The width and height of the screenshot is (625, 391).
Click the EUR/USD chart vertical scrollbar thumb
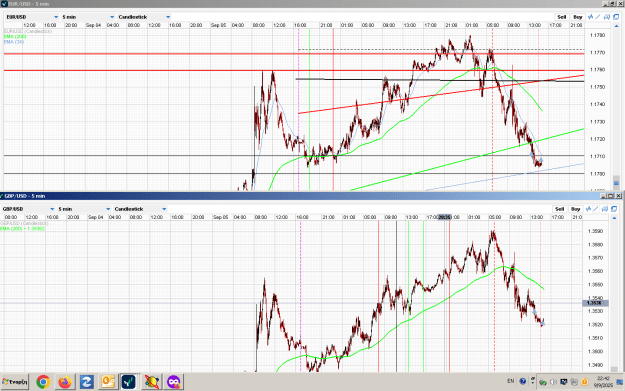point(616,183)
